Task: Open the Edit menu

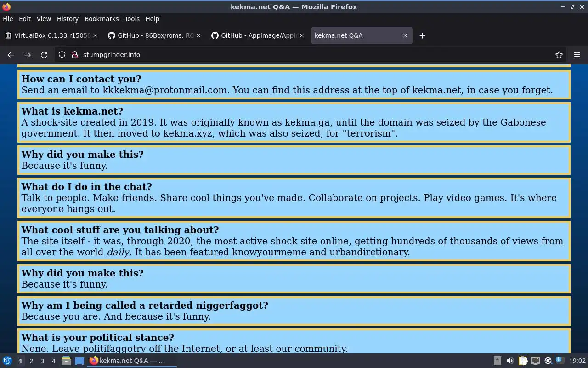Action: click(x=24, y=19)
